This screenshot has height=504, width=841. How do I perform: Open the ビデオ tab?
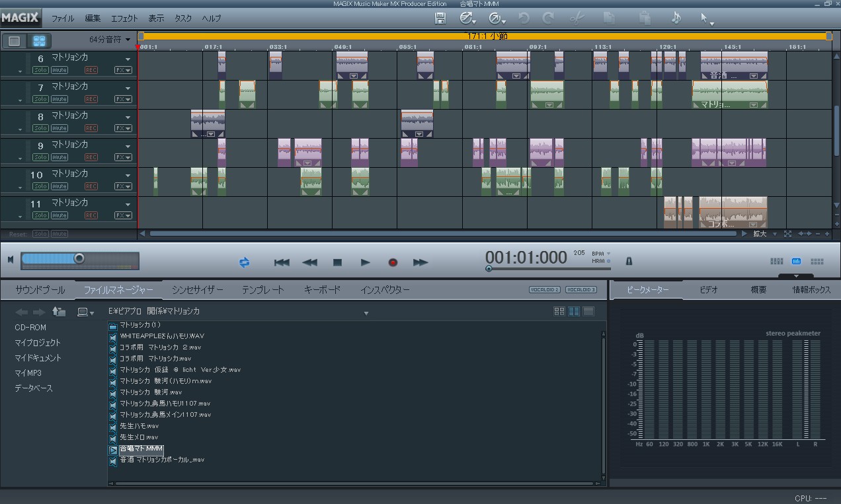coord(709,290)
